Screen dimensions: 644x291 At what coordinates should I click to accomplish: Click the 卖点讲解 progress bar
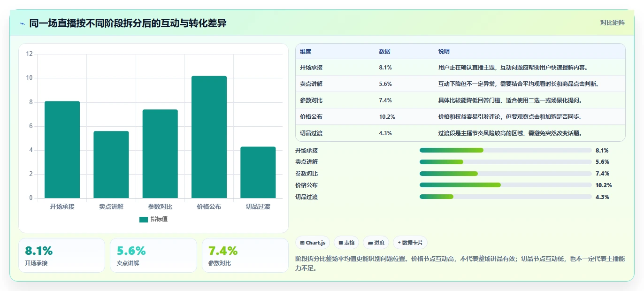506,162
